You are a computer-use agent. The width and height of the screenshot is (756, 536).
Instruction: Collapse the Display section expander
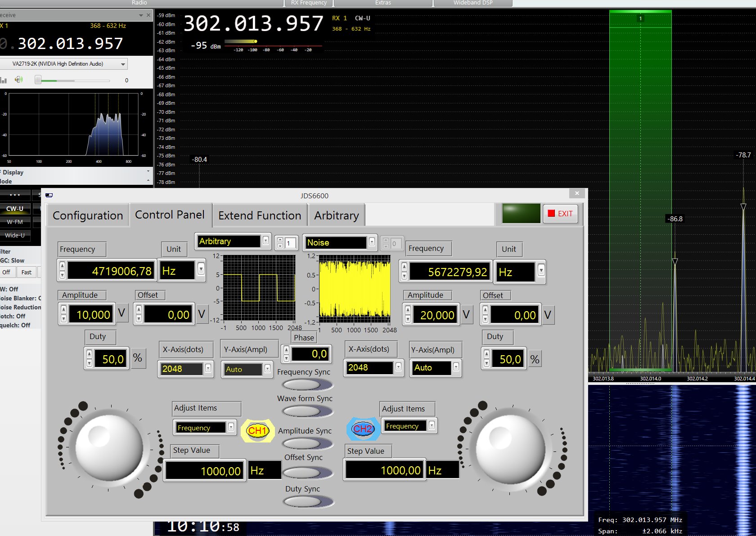[x=148, y=171]
